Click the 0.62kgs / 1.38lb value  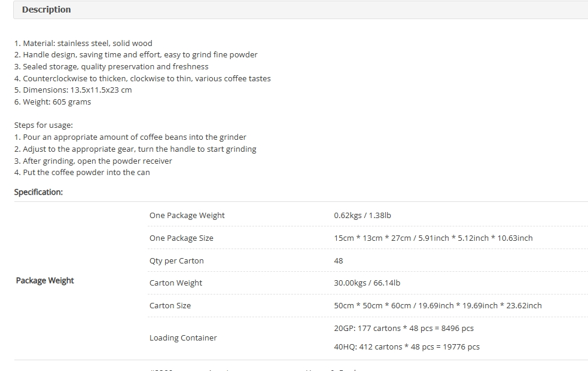362,215
